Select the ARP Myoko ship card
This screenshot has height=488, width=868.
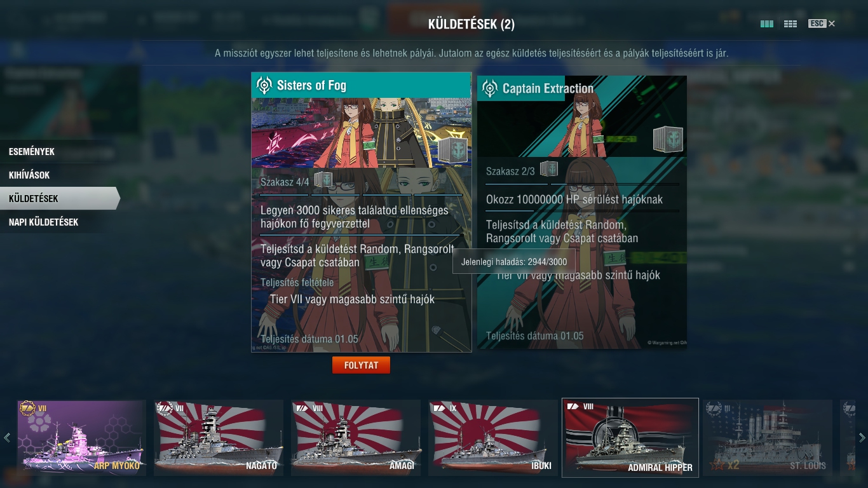point(81,438)
